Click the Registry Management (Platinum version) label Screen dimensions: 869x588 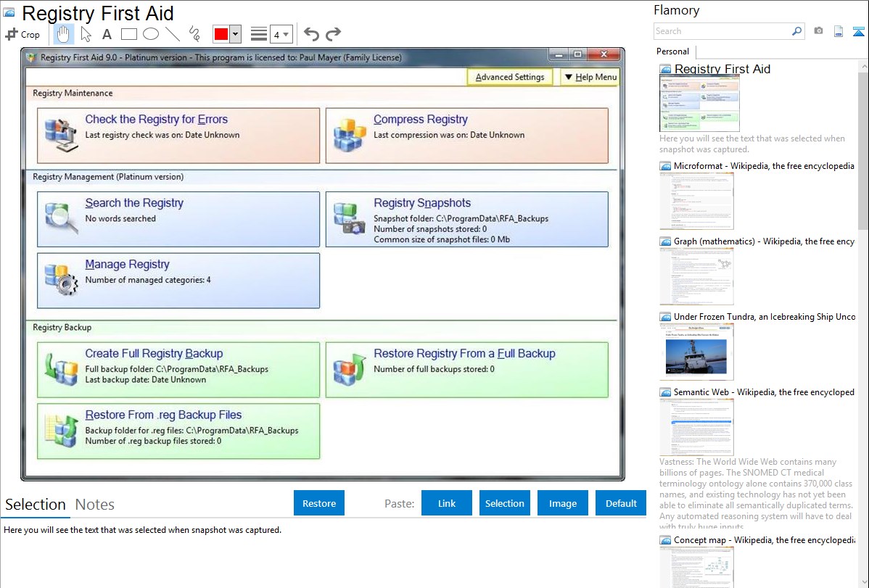click(x=108, y=177)
